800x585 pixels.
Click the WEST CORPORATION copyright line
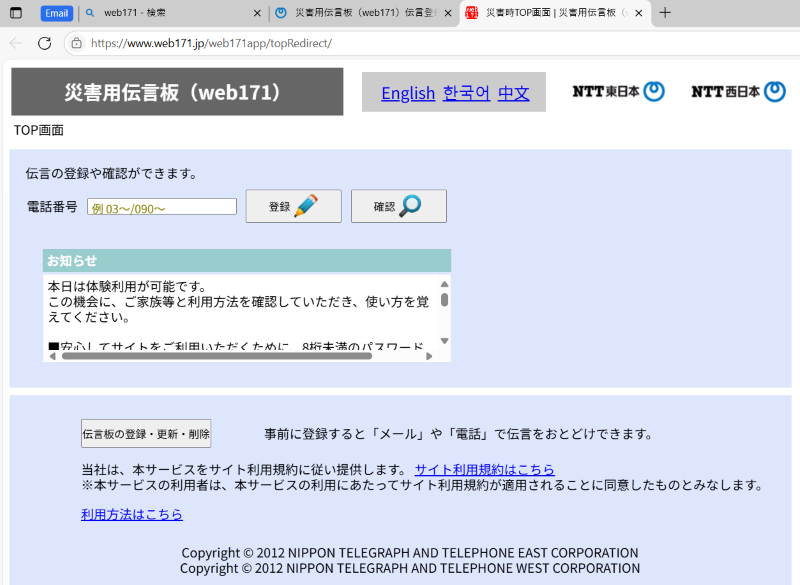click(x=410, y=568)
